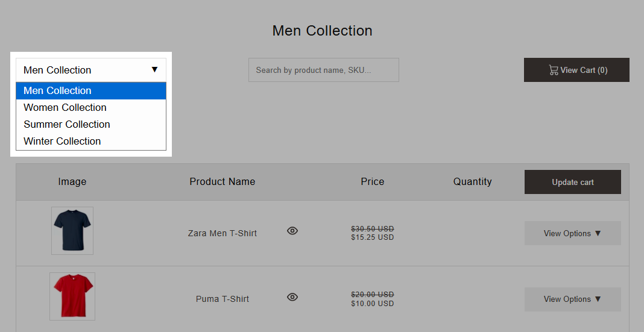Choose Summer Collection option
Viewport: 644px width, 332px height.
click(91, 124)
